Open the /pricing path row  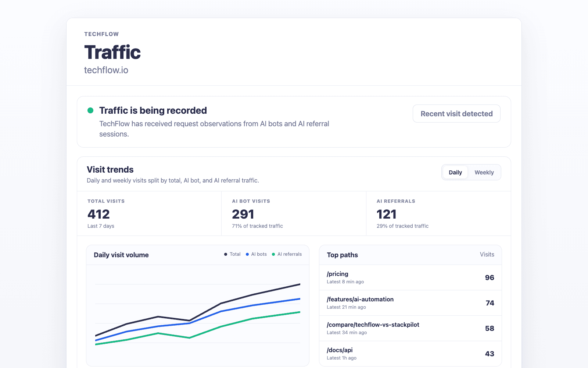(x=410, y=277)
